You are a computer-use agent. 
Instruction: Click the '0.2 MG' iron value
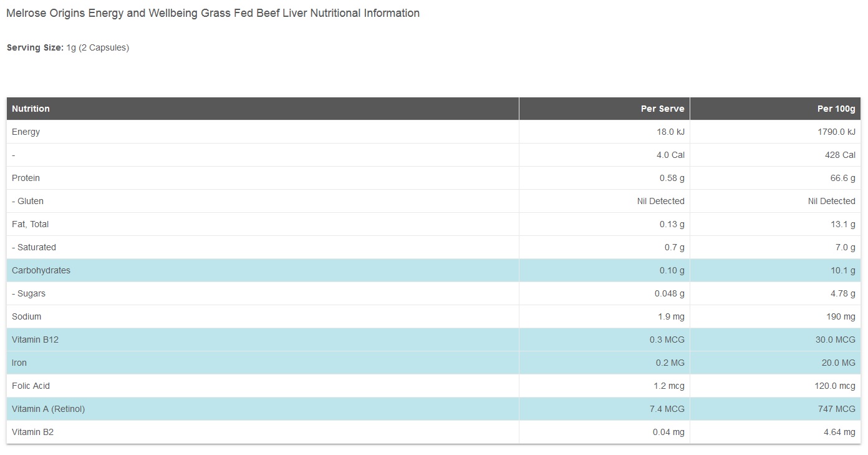click(669, 363)
